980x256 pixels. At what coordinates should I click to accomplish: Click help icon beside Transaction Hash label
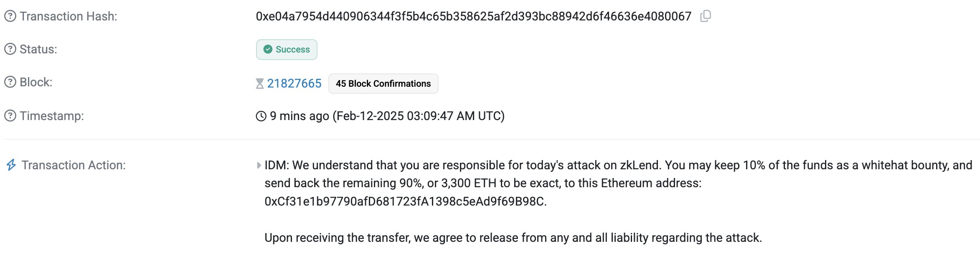[x=10, y=16]
